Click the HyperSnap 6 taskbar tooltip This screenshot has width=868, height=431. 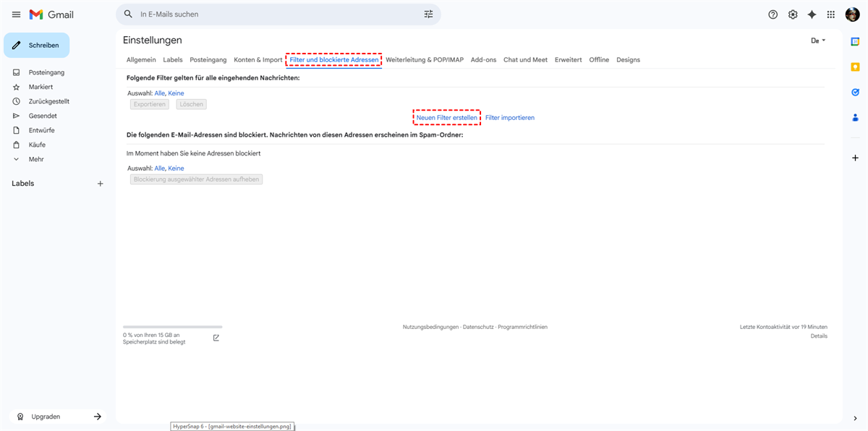[x=232, y=427]
